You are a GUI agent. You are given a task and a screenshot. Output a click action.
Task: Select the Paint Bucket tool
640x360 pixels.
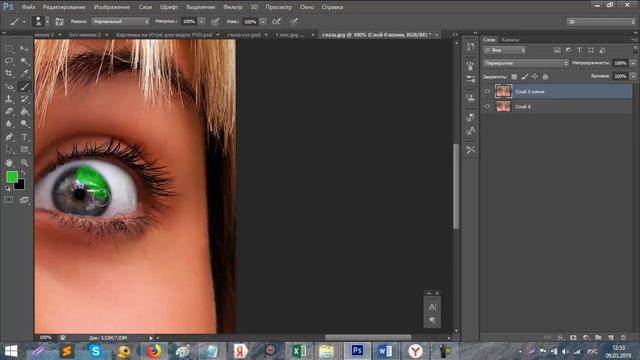pyautogui.click(x=24, y=111)
